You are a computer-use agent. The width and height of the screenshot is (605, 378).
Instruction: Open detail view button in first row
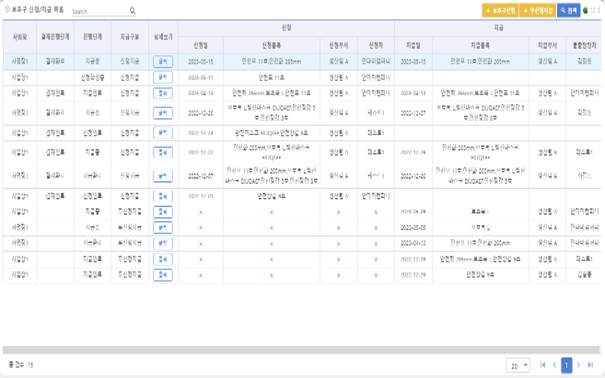(x=163, y=61)
